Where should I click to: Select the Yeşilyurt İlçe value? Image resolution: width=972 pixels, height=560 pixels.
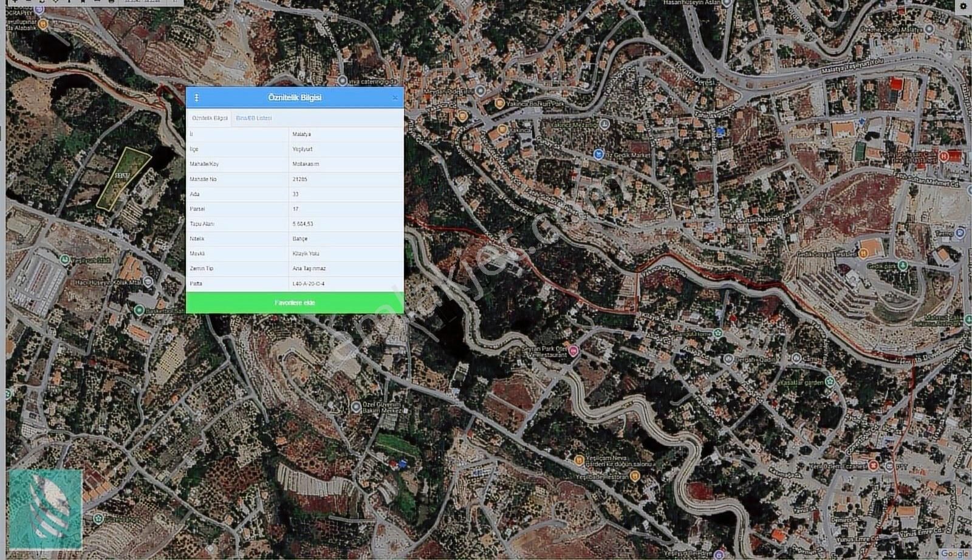[x=302, y=149]
